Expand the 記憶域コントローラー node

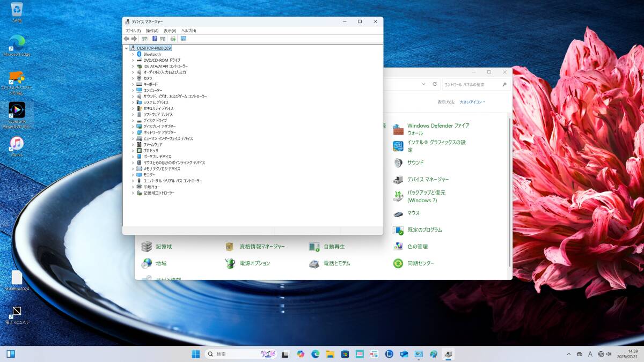pyautogui.click(x=133, y=193)
